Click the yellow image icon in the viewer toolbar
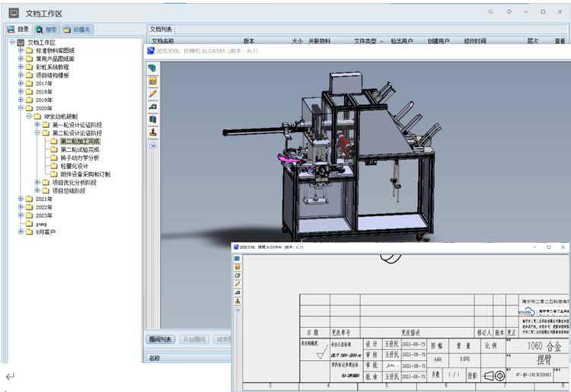This screenshot has height=392, width=571. (152, 81)
